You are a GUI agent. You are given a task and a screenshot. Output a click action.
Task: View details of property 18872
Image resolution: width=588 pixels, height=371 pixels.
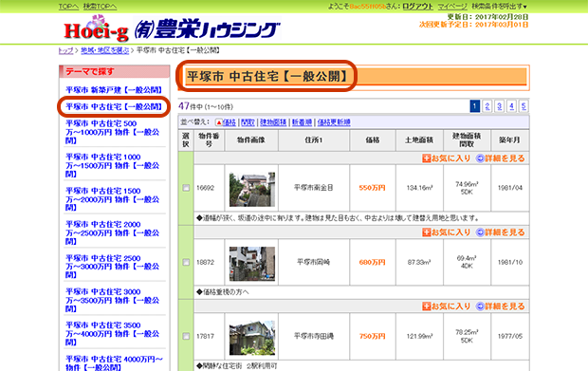point(500,232)
